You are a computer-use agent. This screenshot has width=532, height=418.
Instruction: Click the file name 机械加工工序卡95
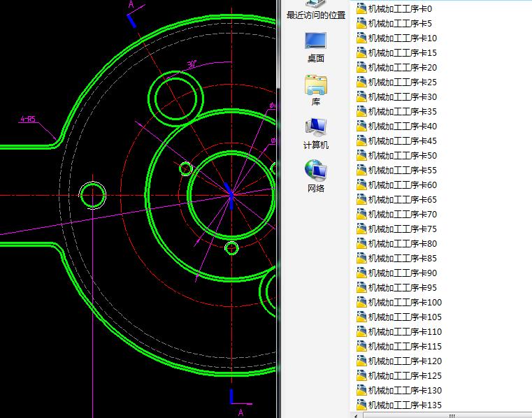403,288
